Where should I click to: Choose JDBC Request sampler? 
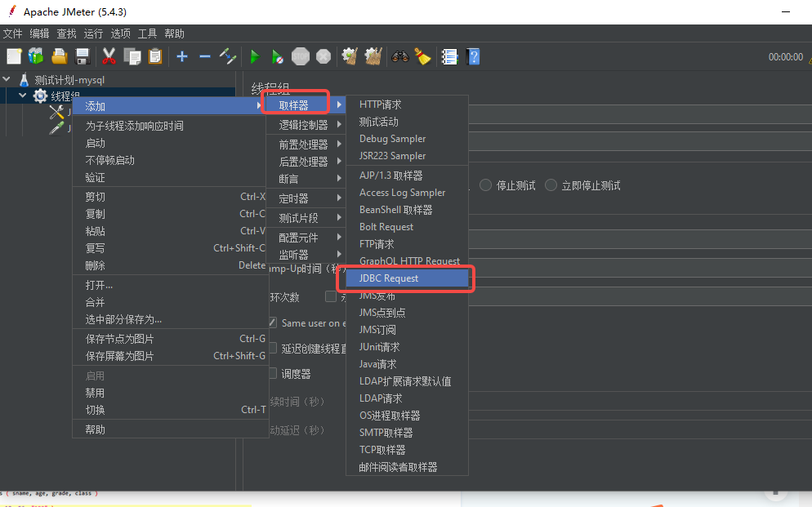pyautogui.click(x=407, y=278)
